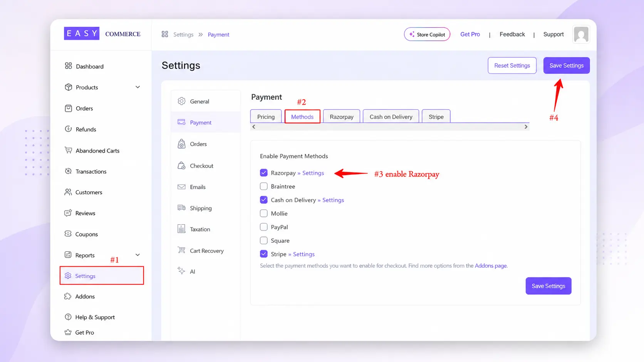Select Shipping in settings menu
Viewport: 644px width, 362px height.
206,208
